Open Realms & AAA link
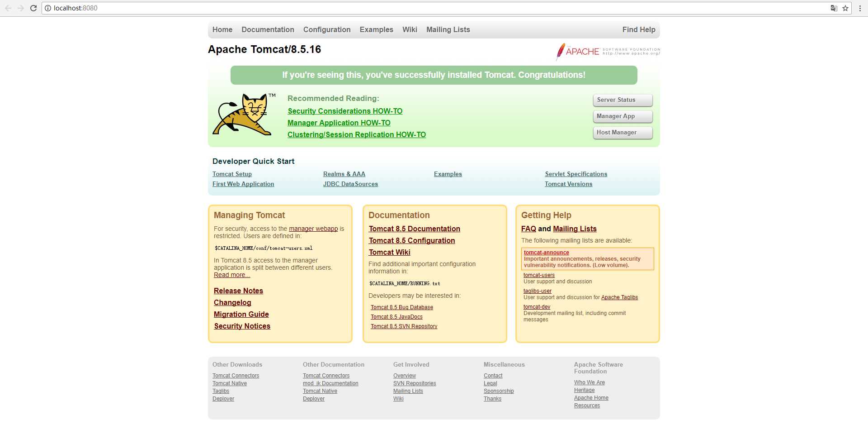Image resolution: width=868 pixels, height=425 pixels. [x=344, y=174]
